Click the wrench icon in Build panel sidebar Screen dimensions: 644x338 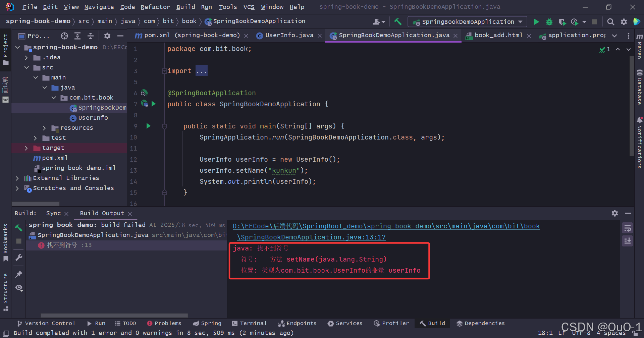point(19,258)
